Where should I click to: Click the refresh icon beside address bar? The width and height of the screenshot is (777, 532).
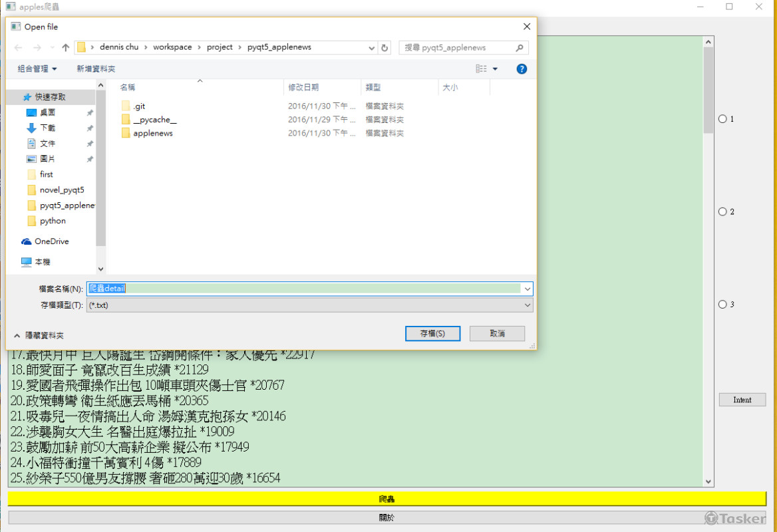(385, 48)
